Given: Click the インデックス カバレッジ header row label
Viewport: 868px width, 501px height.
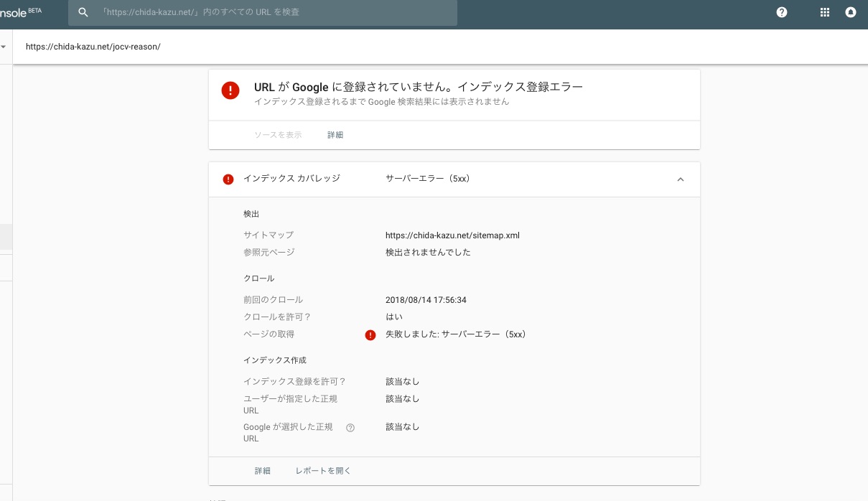Looking at the screenshot, I should click(291, 179).
